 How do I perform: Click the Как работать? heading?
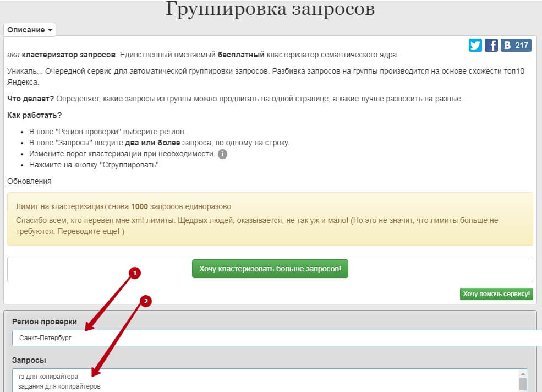pos(34,115)
